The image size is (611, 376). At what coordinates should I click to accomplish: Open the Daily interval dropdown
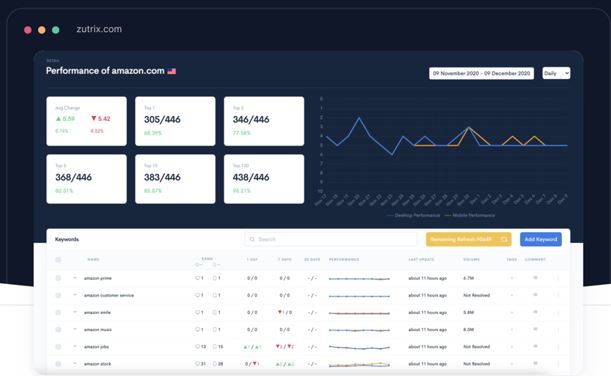click(556, 73)
